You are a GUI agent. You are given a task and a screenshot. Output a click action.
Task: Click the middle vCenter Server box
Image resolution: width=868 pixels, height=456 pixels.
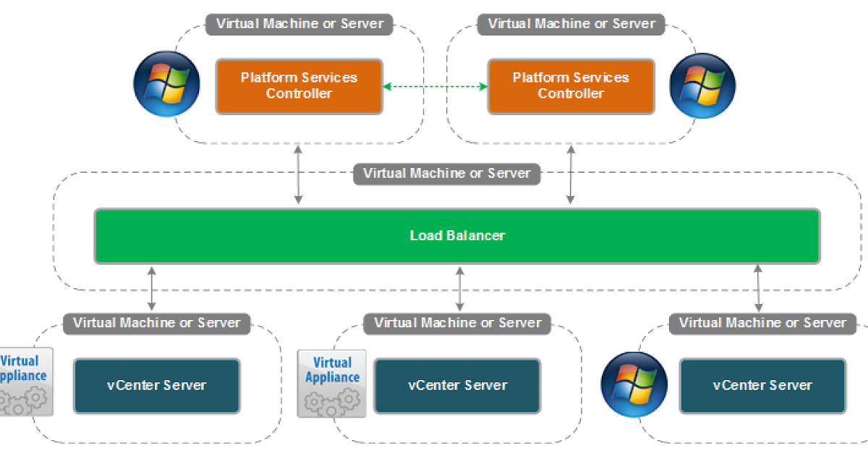point(456,386)
